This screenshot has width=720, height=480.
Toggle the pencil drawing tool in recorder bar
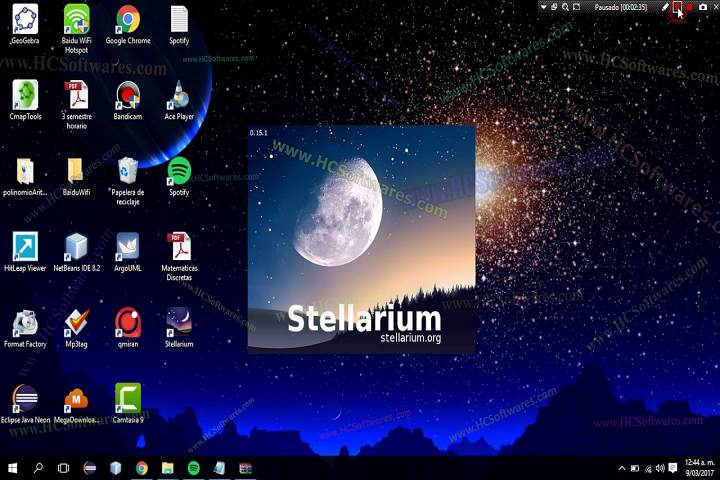[x=666, y=7]
